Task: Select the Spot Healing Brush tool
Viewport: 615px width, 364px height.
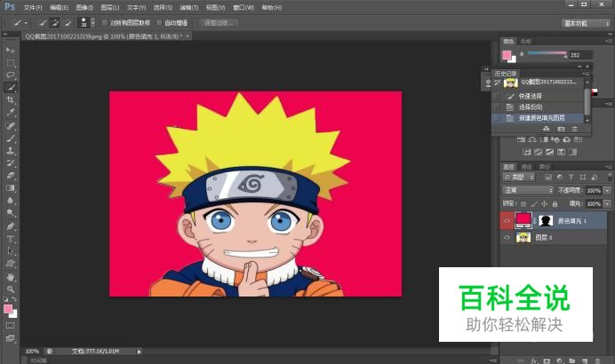Action: point(10,125)
